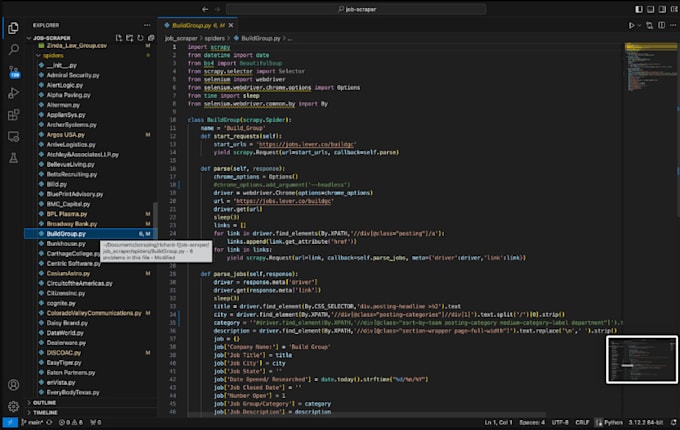Collapse all folders in explorer
Viewport: 680px width, 430px height.
pos(151,38)
